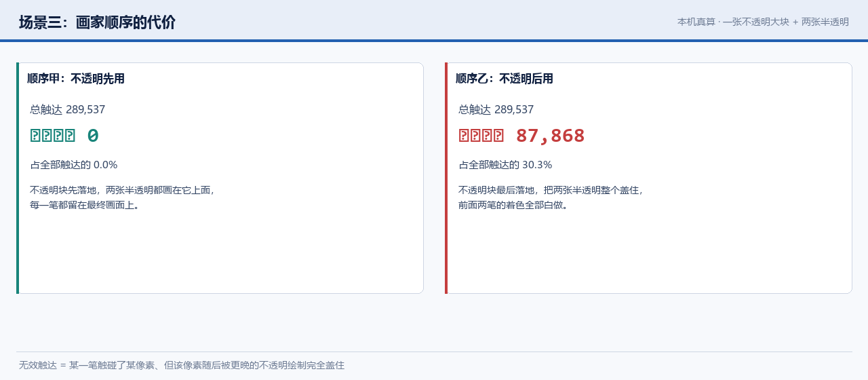Click the title "场景三：画家顺序的代价"
This screenshot has height=380, width=868.
pos(97,22)
